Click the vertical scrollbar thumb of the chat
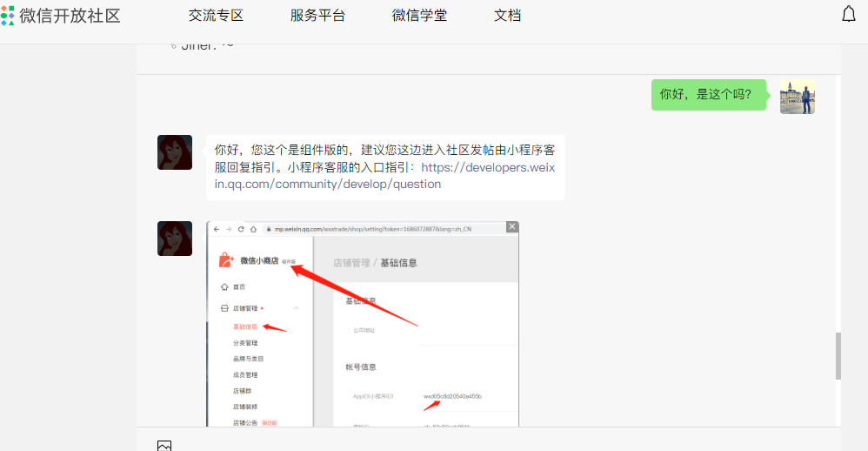This screenshot has height=451, width=868. [838, 356]
